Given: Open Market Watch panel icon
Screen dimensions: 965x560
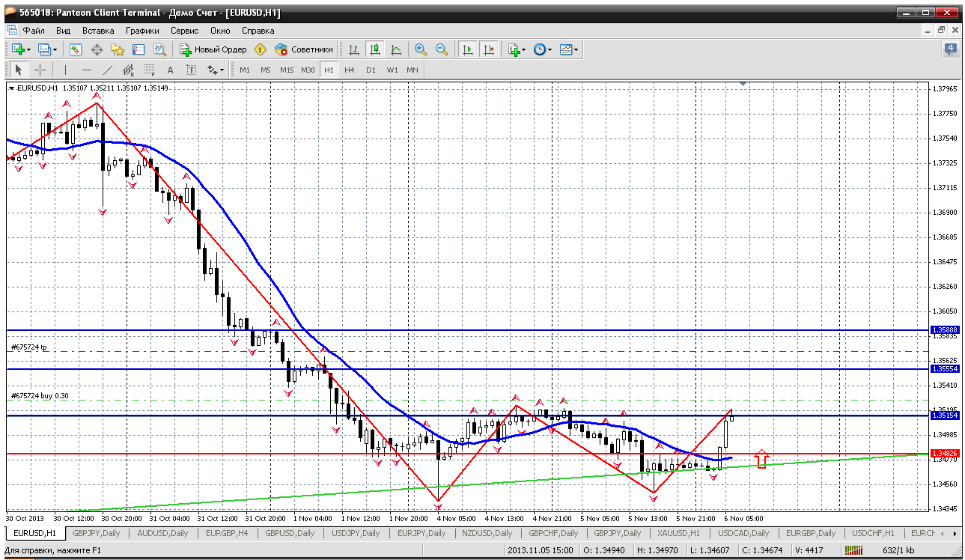Looking at the screenshot, I should (x=76, y=49).
